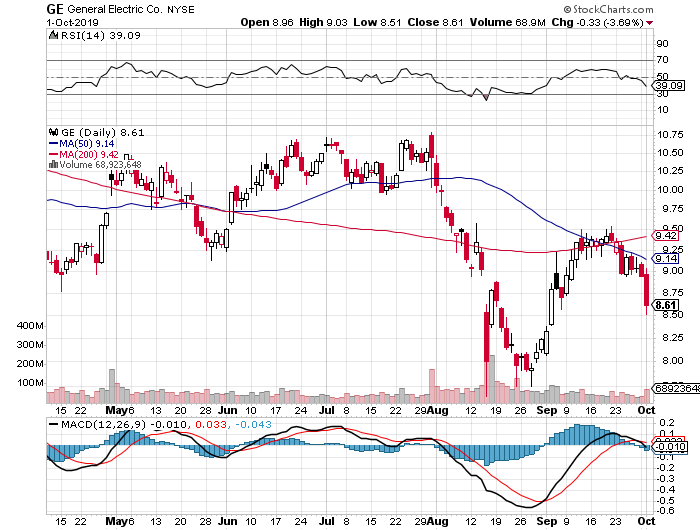Click the MA(50) 9.14 legend text
This screenshot has width=700, height=530.
(87, 143)
